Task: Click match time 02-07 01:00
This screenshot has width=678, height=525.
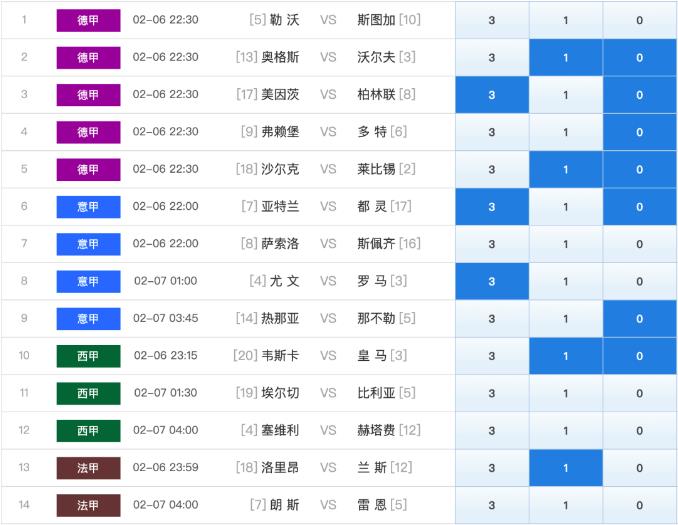Action: pyautogui.click(x=166, y=281)
